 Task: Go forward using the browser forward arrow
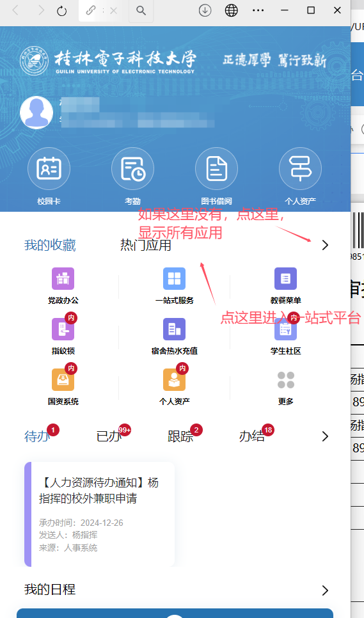tap(41, 10)
